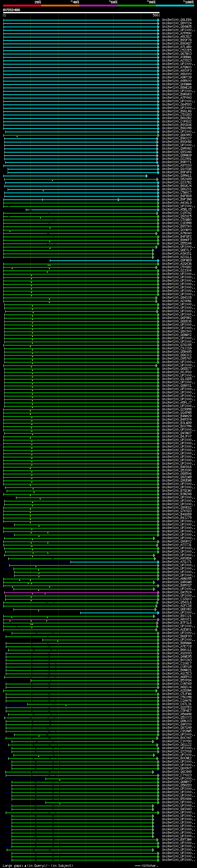Click the purple alignment bar for UniRef100_Q4S524
Viewport: 197px width, 868px height.
coord(81,592)
